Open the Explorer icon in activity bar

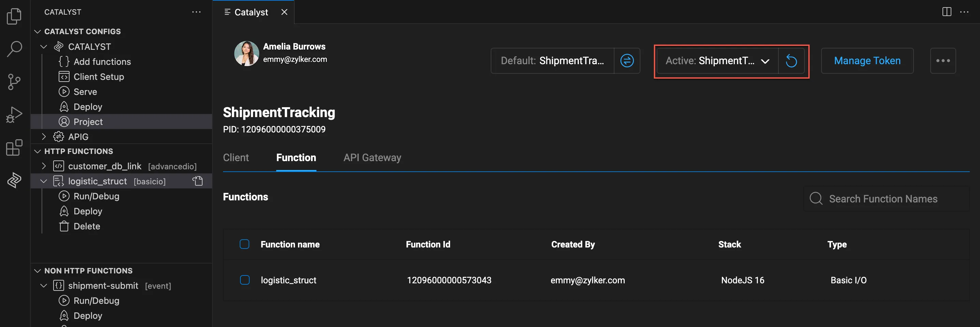tap(14, 16)
